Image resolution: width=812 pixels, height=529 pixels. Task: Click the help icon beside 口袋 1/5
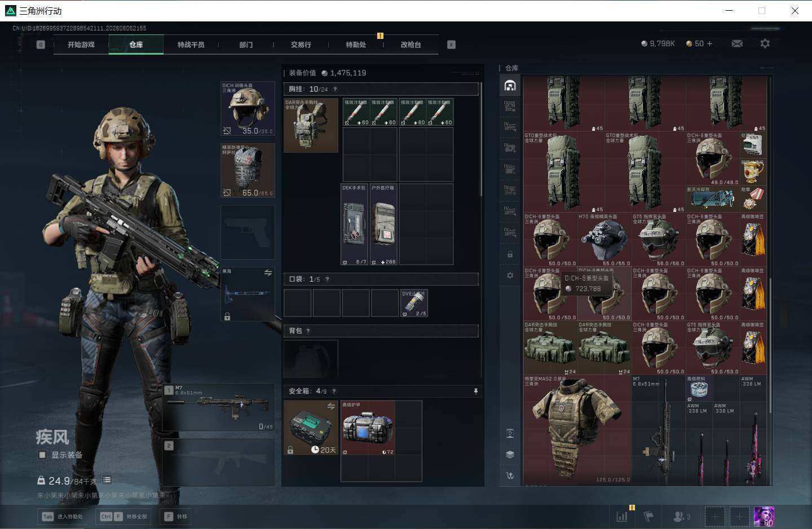(x=327, y=279)
